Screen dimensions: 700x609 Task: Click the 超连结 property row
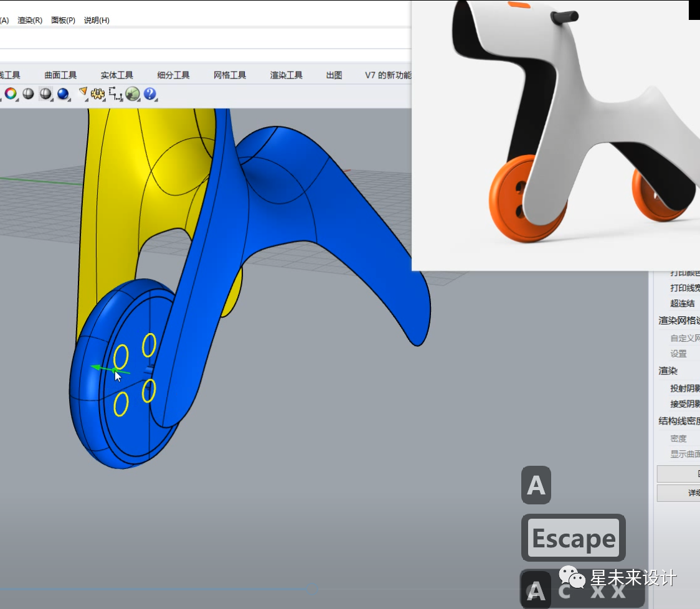(x=682, y=304)
